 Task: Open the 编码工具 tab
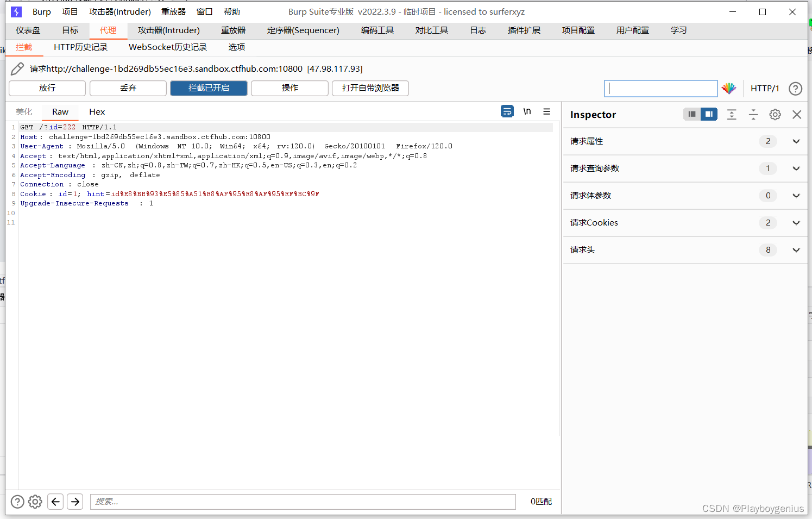377,30
